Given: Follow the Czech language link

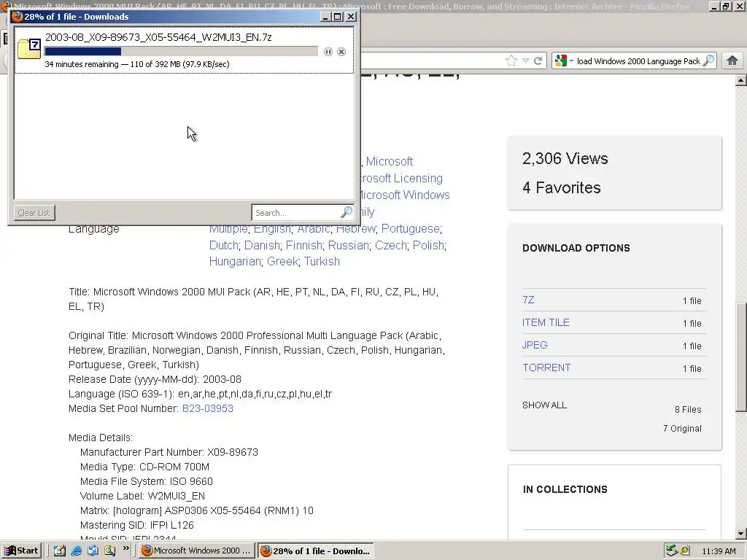Looking at the screenshot, I should [390, 245].
